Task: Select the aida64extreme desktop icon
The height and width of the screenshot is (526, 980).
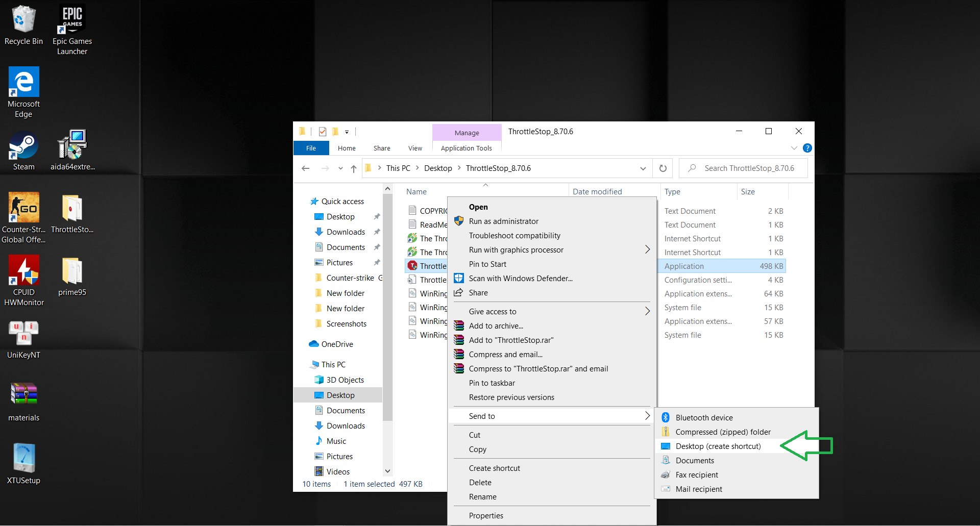Action: point(72,151)
